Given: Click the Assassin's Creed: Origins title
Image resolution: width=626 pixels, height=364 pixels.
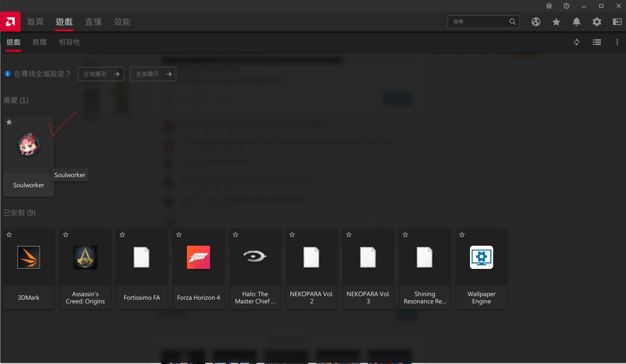Looking at the screenshot, I should pyautogui.click(x=85, y=298).
